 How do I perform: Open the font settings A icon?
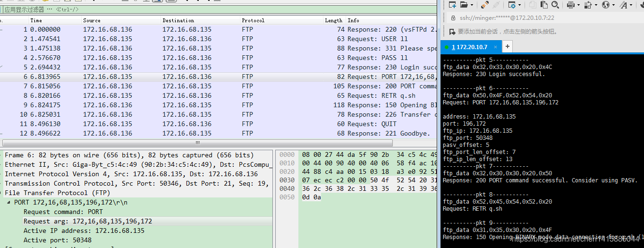623,5
